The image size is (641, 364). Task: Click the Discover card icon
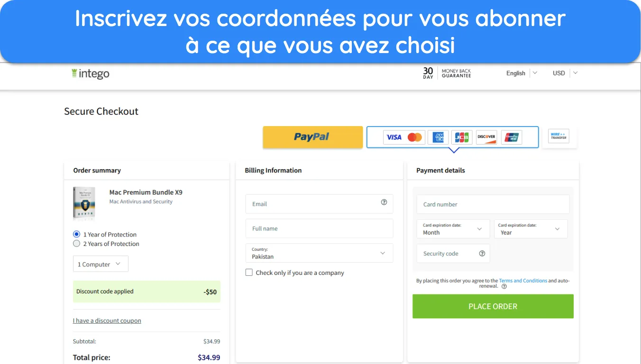[x=486, y=137]
